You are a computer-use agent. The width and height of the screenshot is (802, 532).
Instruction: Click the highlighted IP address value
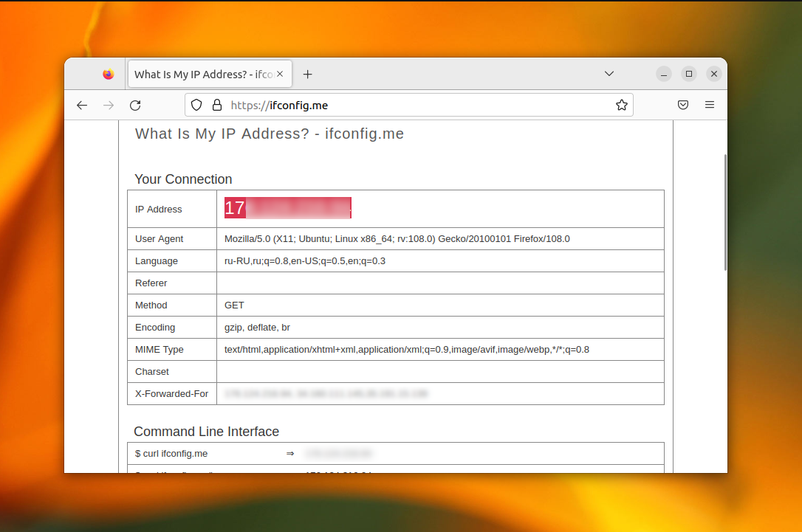pos(288,208)
